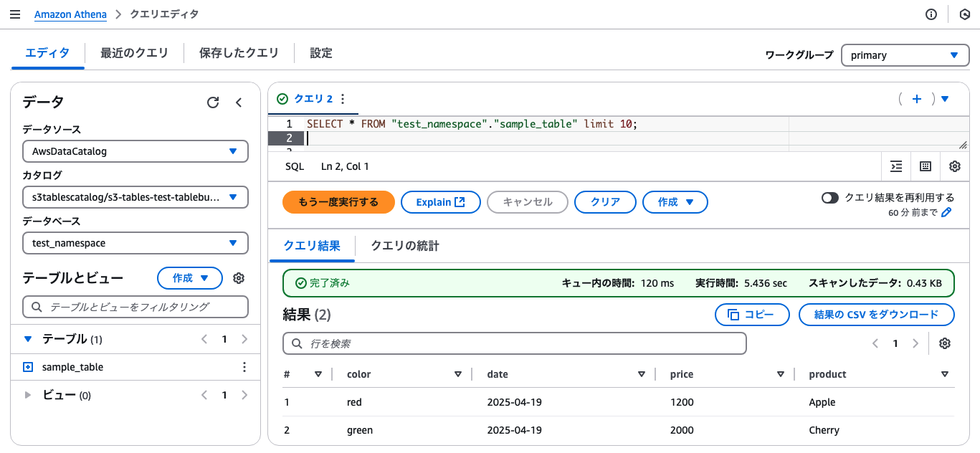980x453 pixels.
Task: Open query tabs dropdown arrow
Action: [x=945, y=99]
